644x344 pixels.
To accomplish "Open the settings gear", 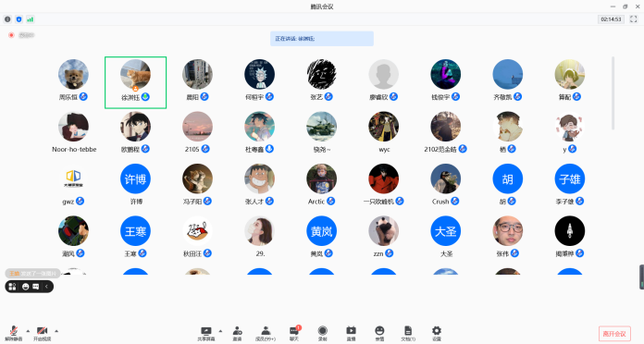I will click(436, 333).
